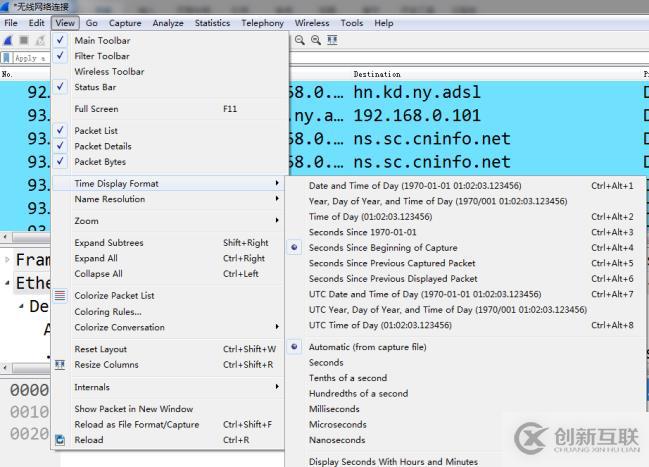Open the Internals submenu
Screen dimensions: 649x467
click(168, 387)
